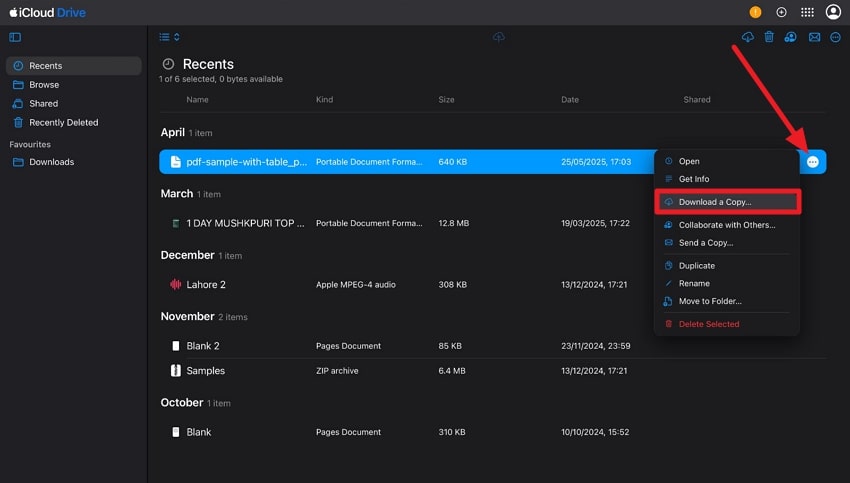Image resolution: width=850 pixels, height=483 pixels.
Task: Toggle the sidebar panel icon
Action: [15, 37]
